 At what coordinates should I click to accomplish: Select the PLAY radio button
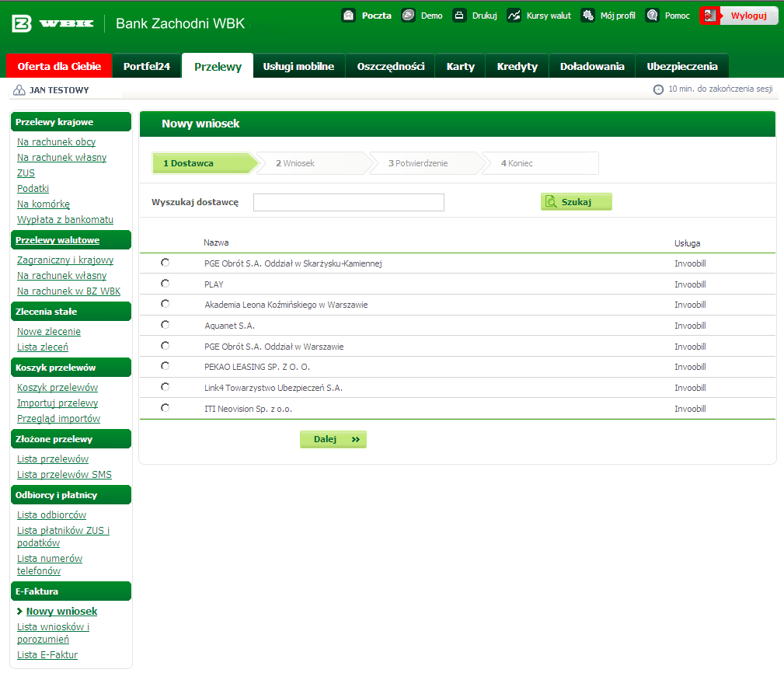(165, 284)
